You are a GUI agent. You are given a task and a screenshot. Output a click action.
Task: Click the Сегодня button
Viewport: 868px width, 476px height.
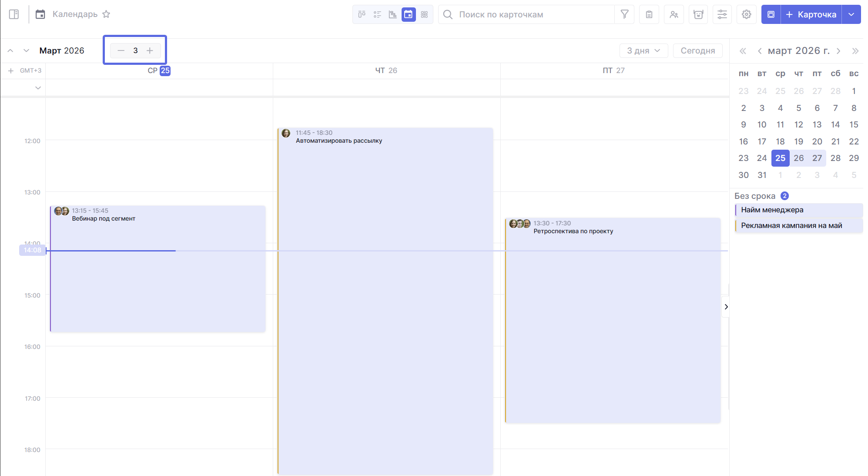tap(697, 50)
